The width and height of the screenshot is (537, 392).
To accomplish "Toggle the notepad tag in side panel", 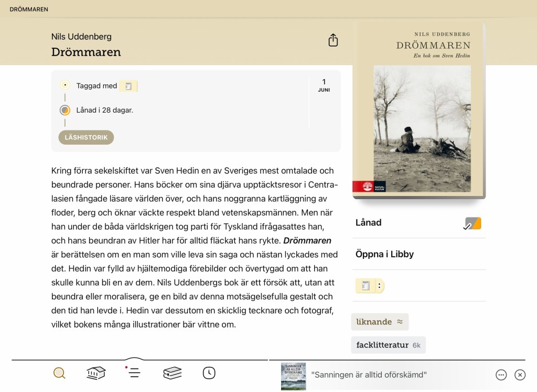I will 366,286.
